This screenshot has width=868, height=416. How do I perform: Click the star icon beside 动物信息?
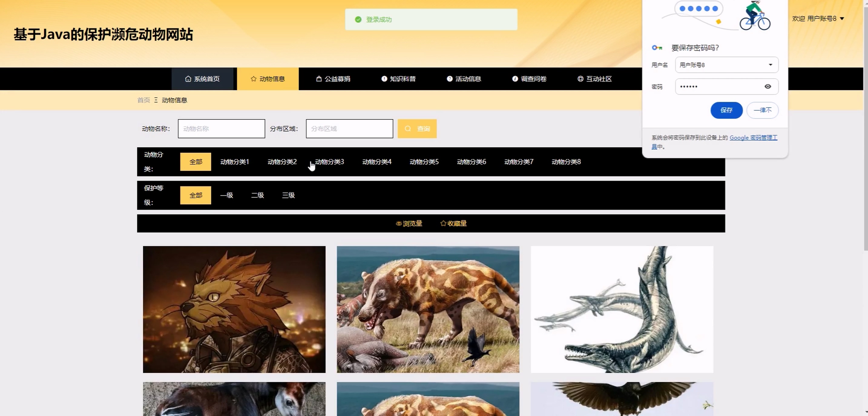pos(253,79)
